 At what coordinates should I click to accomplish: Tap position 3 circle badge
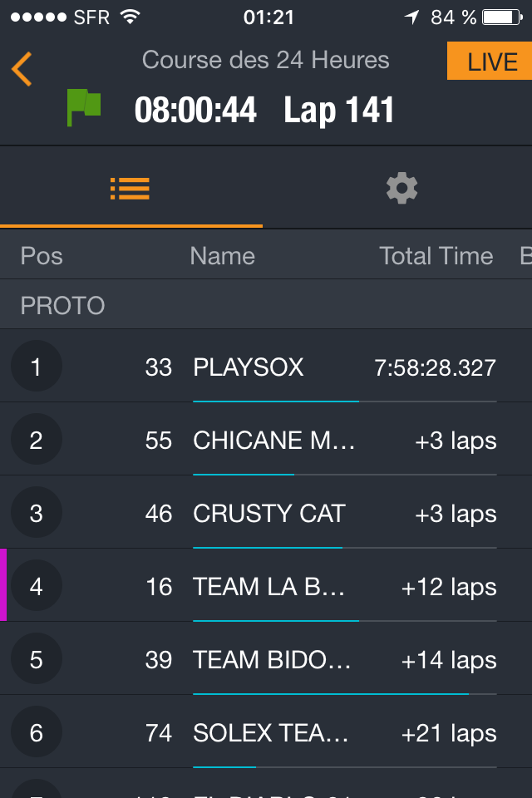36,513
